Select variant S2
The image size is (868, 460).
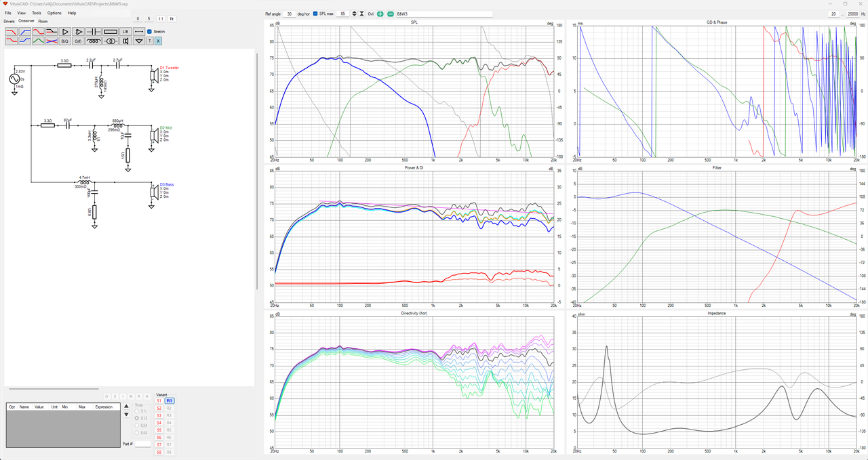(159, 409)
